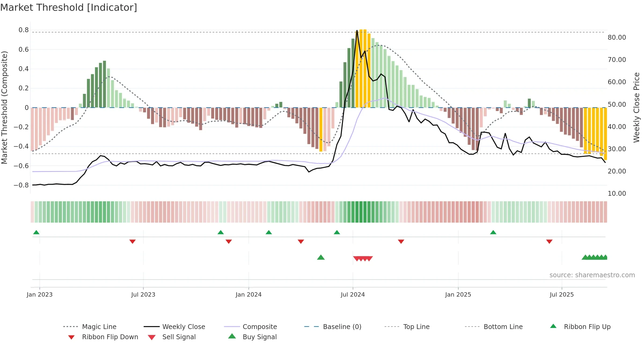The height and width of the screenshot is (362, 644).
Task: Click the Jul 2025 axis label
Action: [x=562, y=294]
